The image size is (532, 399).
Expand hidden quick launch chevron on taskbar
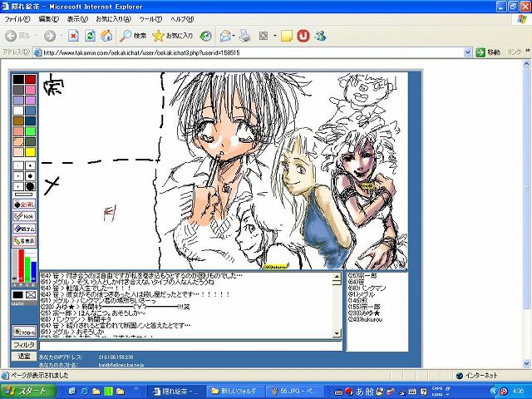(135, 389)
